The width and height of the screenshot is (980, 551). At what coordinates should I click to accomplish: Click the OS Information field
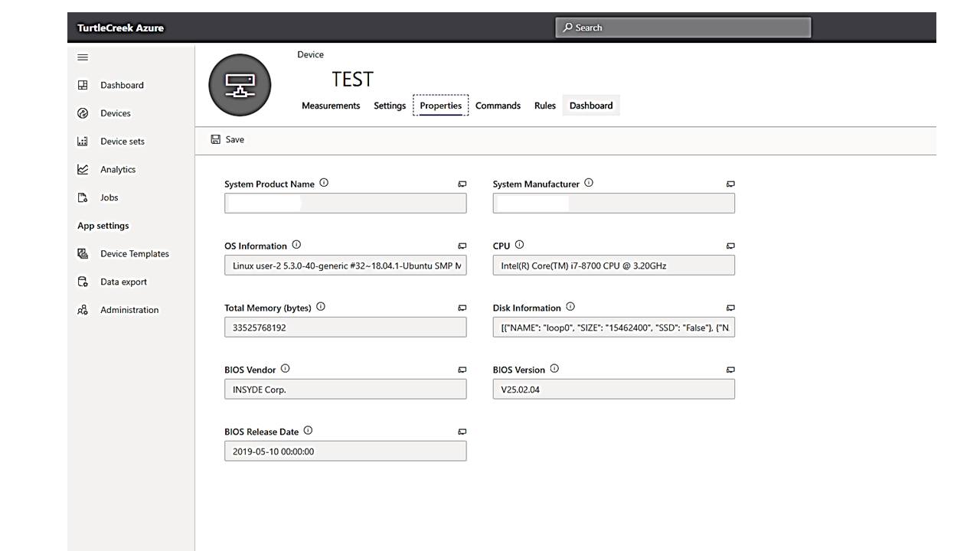[345, 266]
